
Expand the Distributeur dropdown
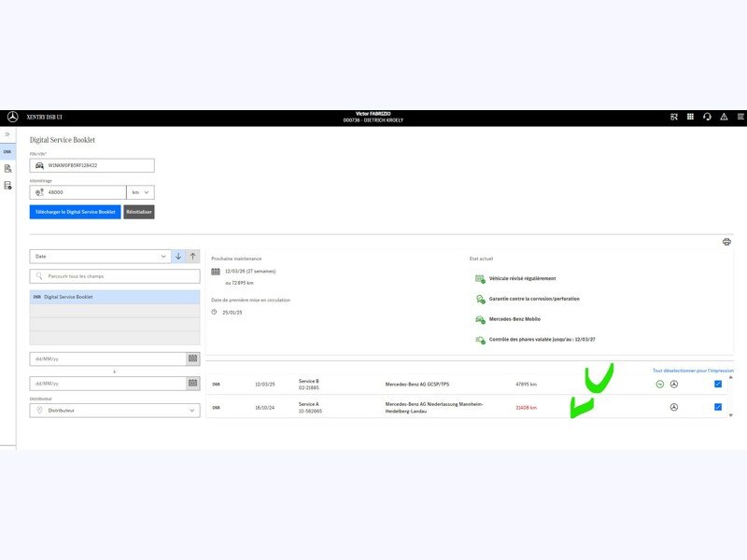click(115, 411)
